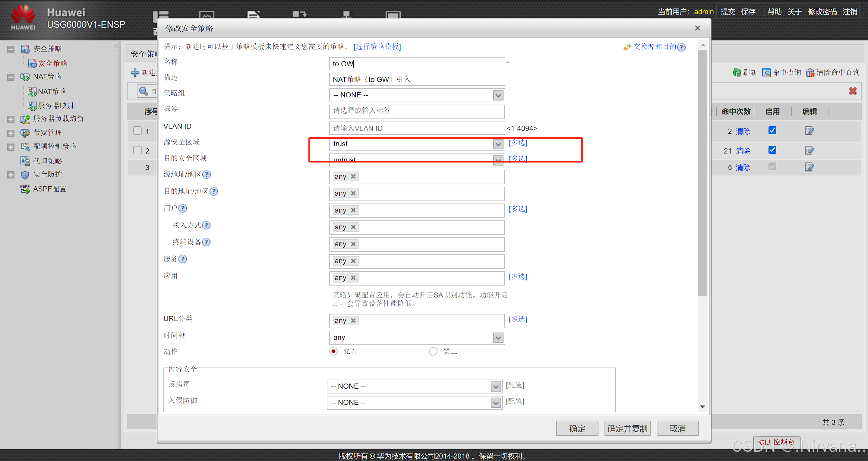
Task: Click 帮助 in the top menu
Action: pos(774,12)
